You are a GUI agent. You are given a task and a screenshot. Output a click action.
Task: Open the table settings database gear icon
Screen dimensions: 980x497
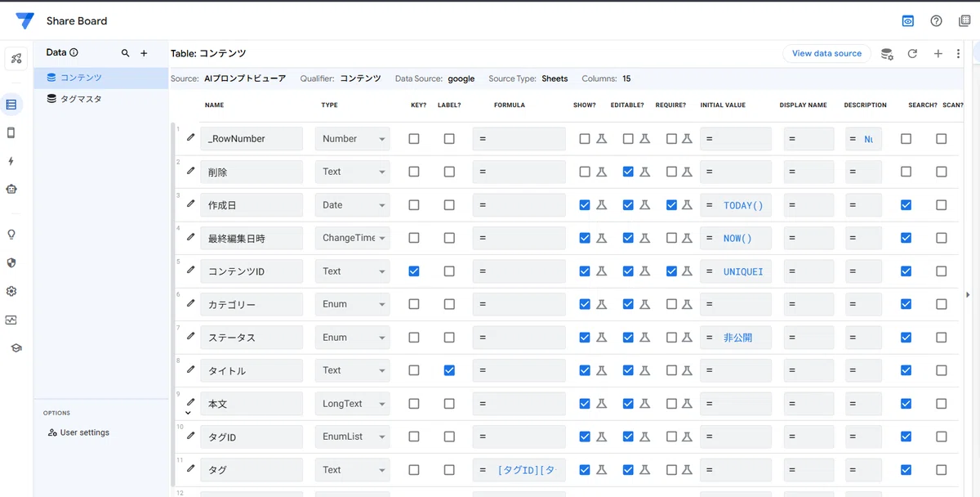[x=886, y=54]
